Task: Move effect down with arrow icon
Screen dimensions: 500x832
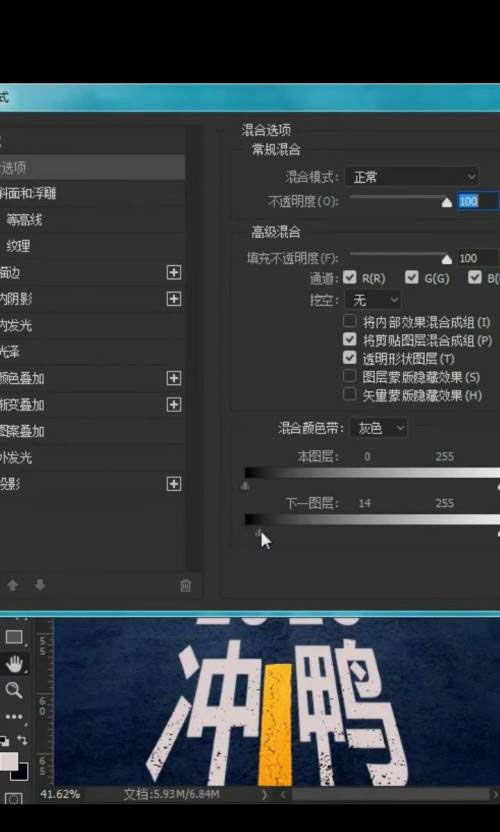Action: tap(40, 585)
